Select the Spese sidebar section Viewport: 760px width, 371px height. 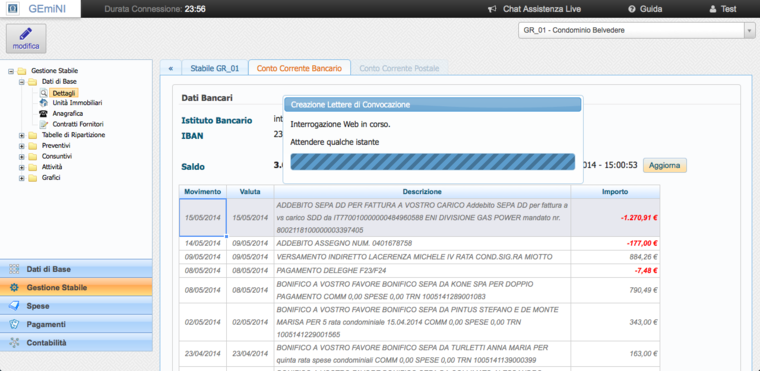(76, 306)
